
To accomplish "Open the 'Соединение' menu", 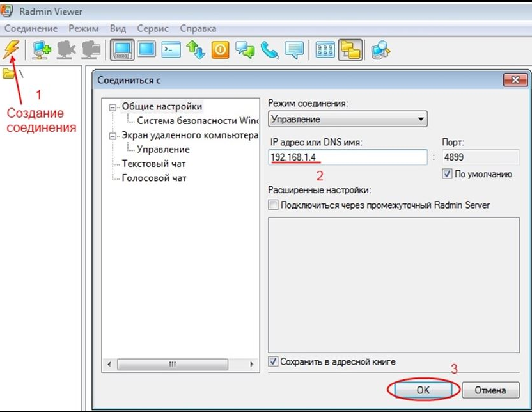I will tap(31, 28).
